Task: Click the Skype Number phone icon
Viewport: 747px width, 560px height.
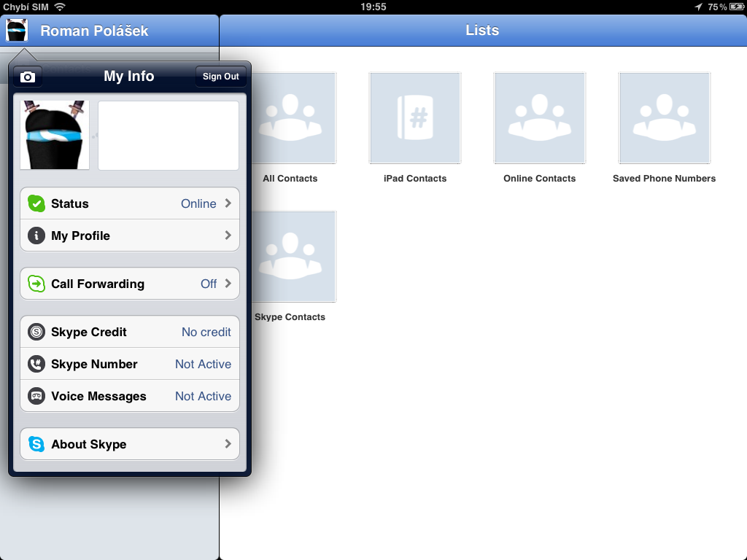Action: [36, 365]
